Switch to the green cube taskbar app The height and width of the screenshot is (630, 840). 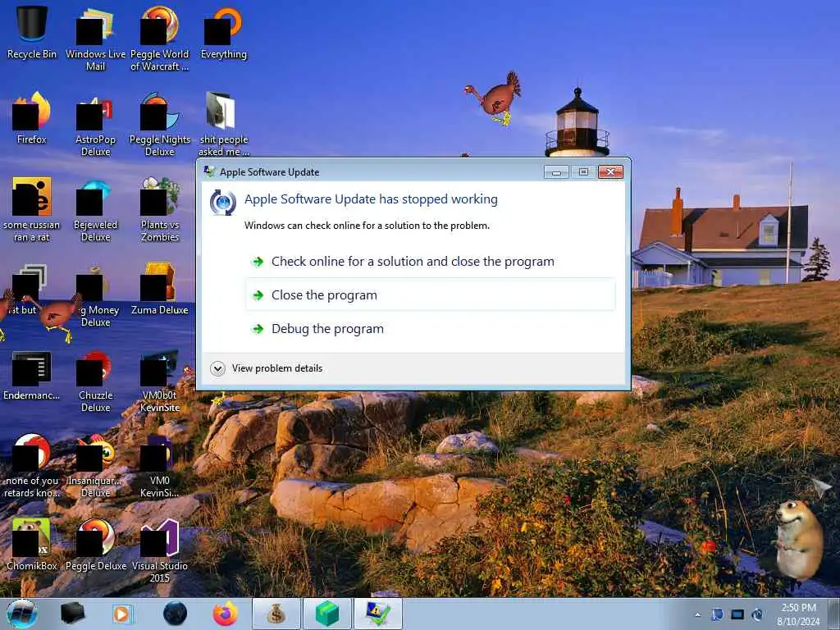tap(326, 614)
